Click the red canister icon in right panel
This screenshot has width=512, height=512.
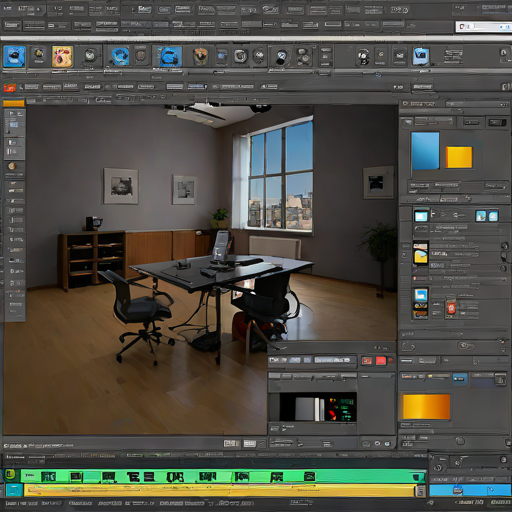click(451, 308)
